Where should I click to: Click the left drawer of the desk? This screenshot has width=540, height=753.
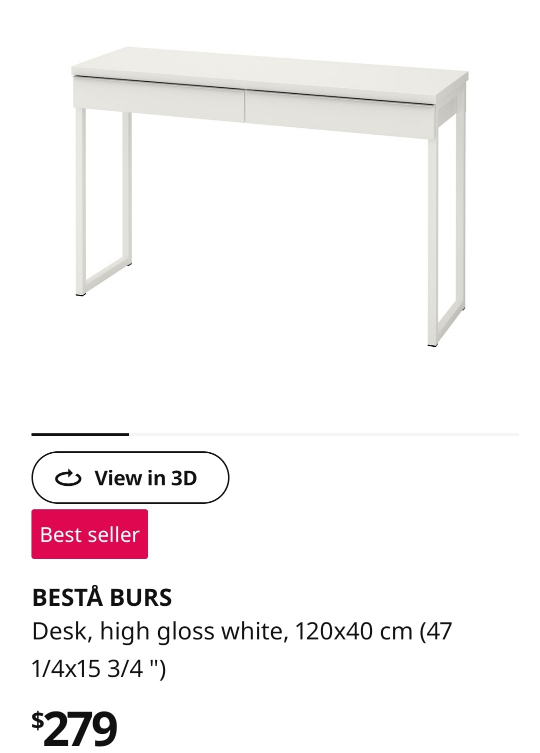pos(159,100)
